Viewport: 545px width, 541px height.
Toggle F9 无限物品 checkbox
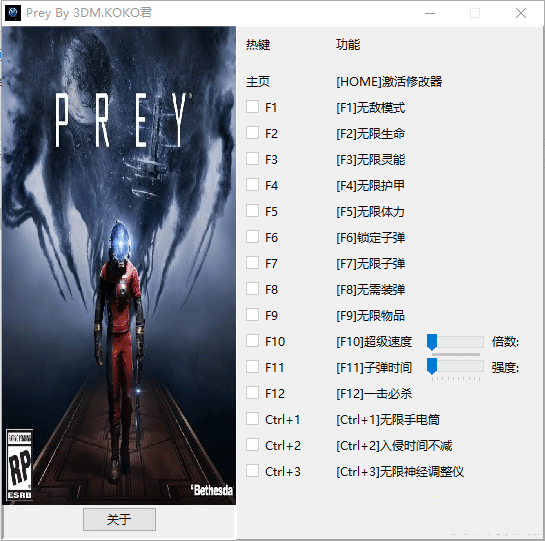coord(252,315)
